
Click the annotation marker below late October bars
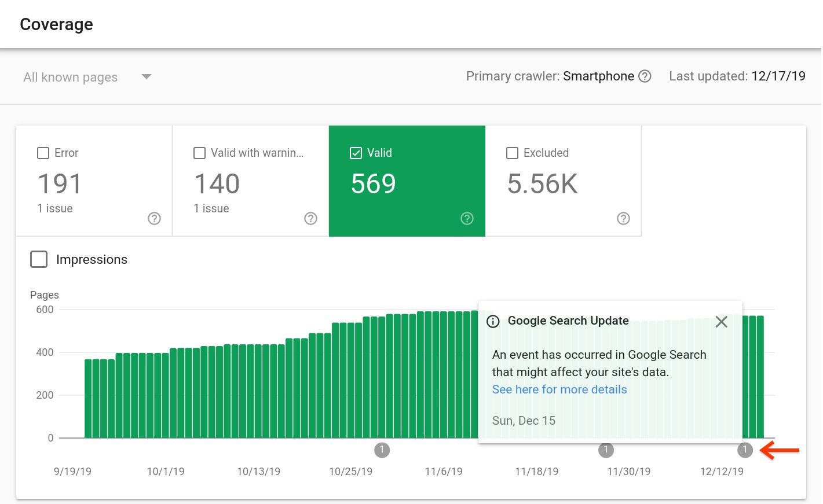click(382, 450)
